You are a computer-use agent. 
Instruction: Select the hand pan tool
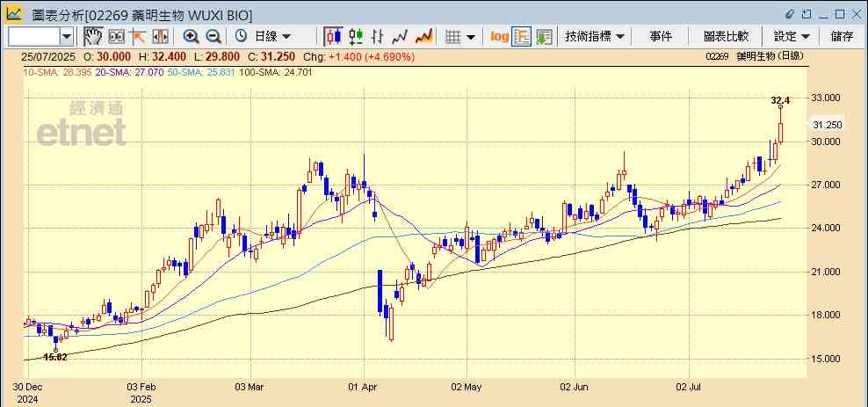[93, 37]
